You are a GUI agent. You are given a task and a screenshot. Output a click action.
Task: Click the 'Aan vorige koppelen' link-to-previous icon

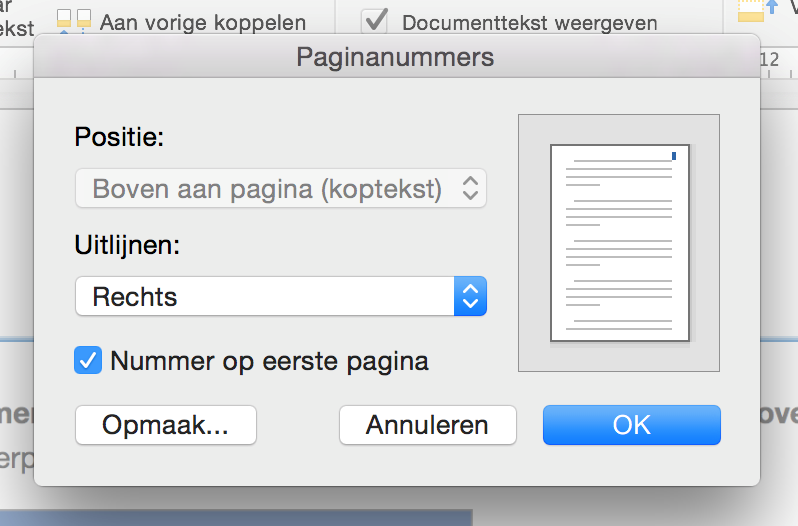74,21
